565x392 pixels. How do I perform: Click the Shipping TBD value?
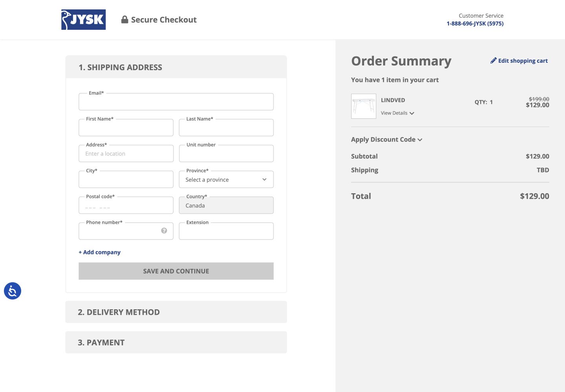click(543, 170)
